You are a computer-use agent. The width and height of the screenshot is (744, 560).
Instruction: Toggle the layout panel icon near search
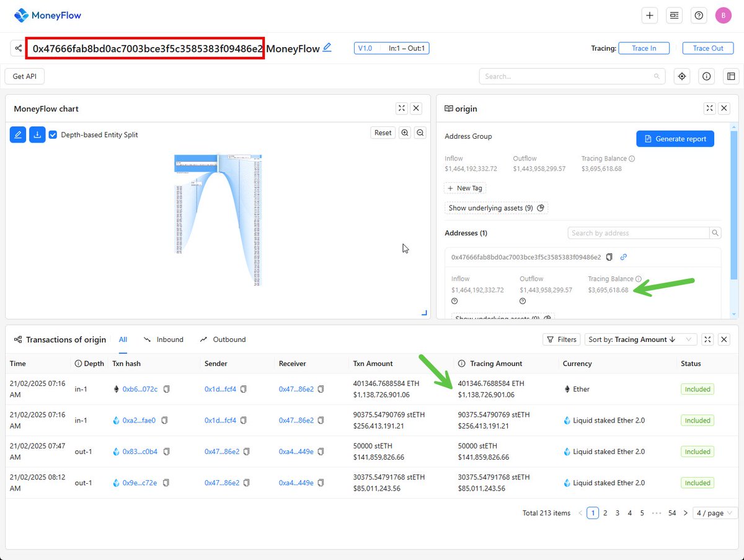click(x=731, y=76)
